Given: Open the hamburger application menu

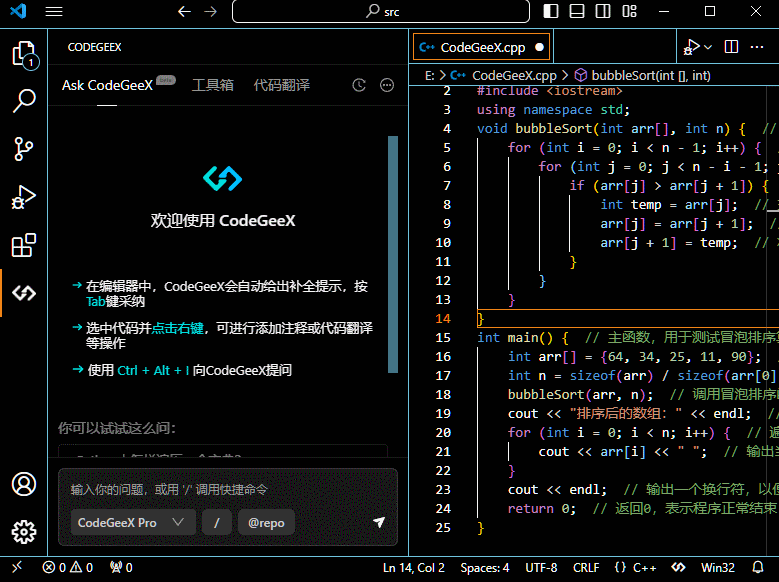Looking at the screenshot, I should (54, 11).
